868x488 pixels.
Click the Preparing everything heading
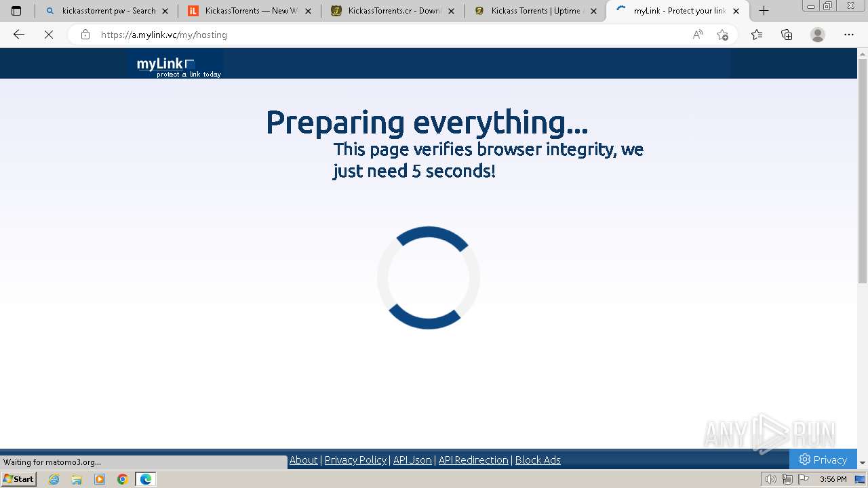427,123
